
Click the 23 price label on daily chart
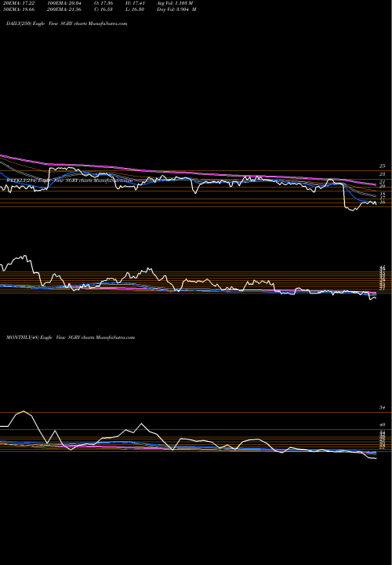click(382, 174)
